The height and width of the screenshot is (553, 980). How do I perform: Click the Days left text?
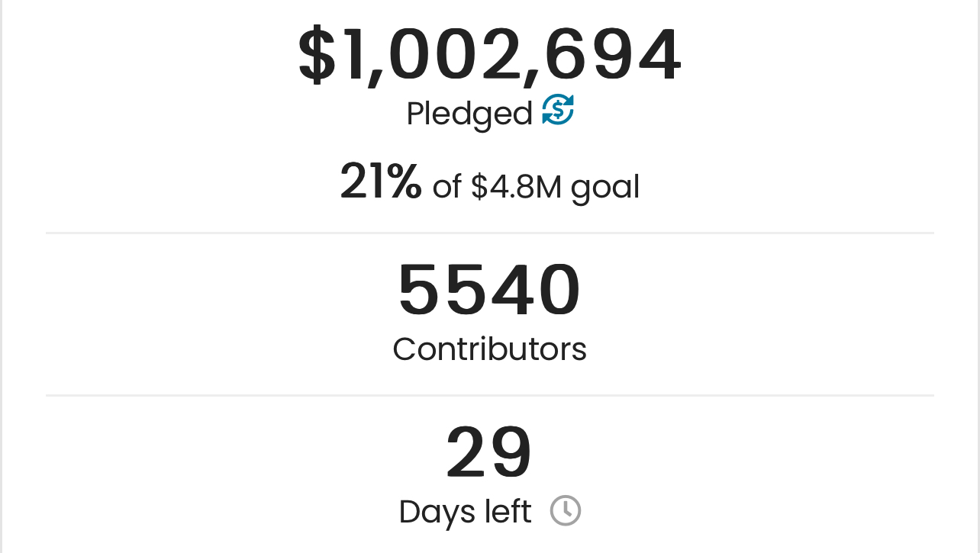pos(465,512)
